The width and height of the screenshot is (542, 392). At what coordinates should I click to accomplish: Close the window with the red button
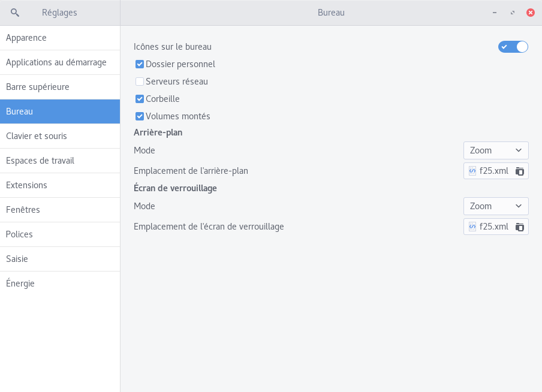(x=530, y=13)
